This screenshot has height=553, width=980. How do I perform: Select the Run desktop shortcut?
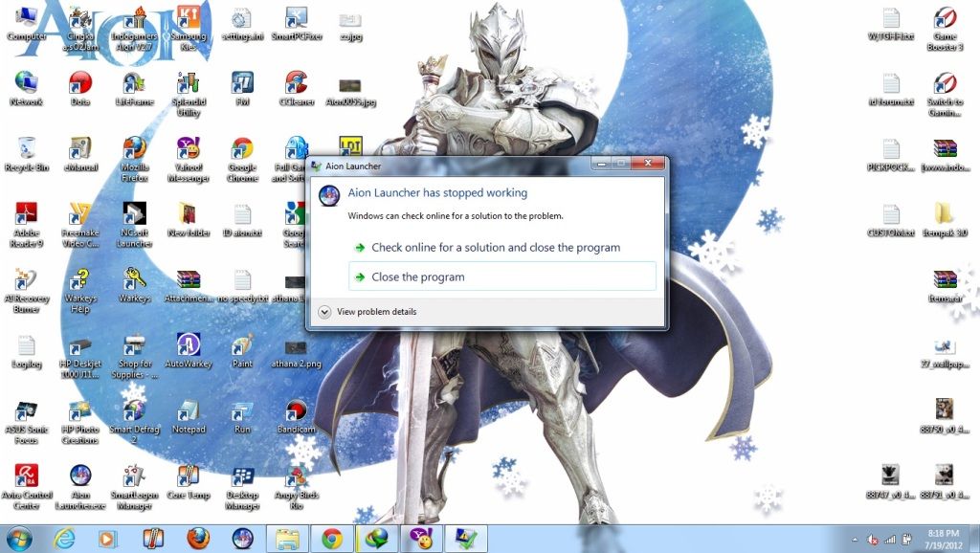coord(242,417)
